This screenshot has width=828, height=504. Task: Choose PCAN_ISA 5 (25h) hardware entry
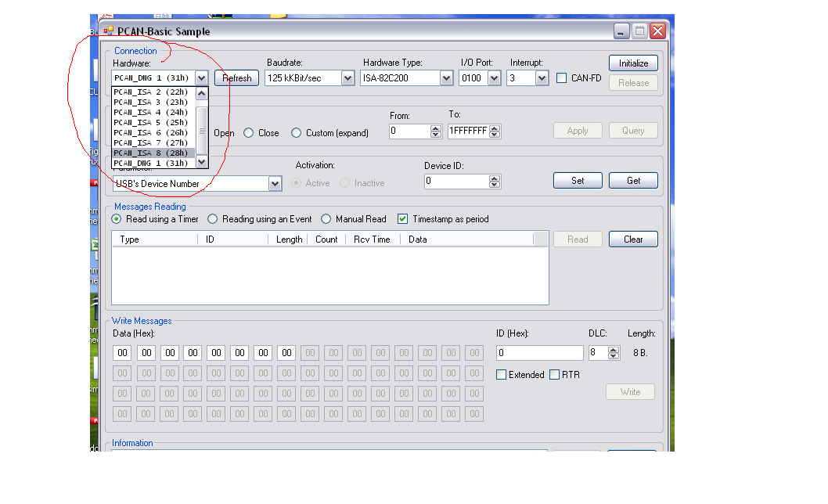[x=153, y=122]
